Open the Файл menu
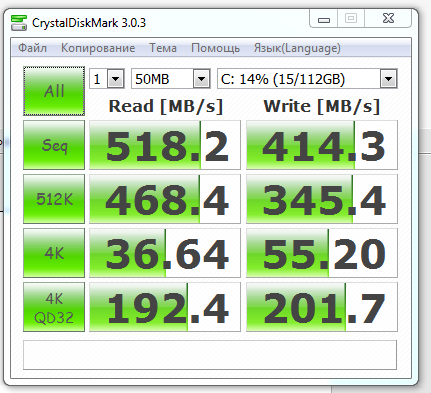This screenshot has width=431, height=393. (32, 48)
